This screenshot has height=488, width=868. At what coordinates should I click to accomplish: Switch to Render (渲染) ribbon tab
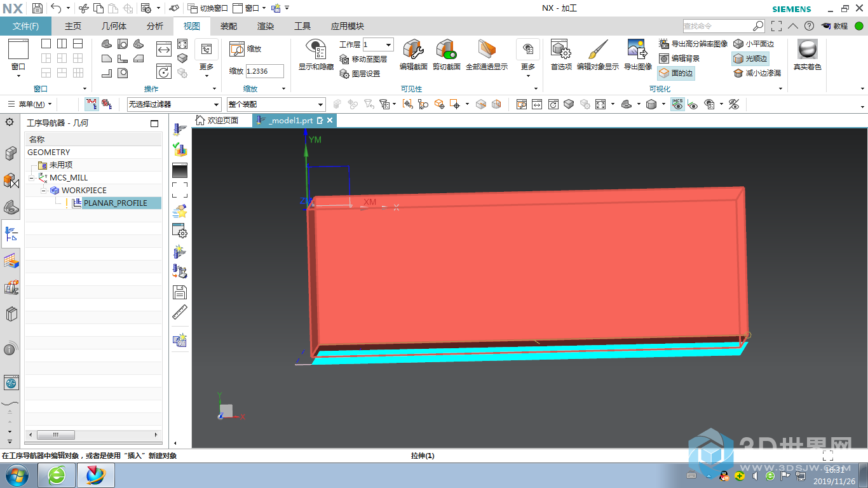(x=266, y=26)
